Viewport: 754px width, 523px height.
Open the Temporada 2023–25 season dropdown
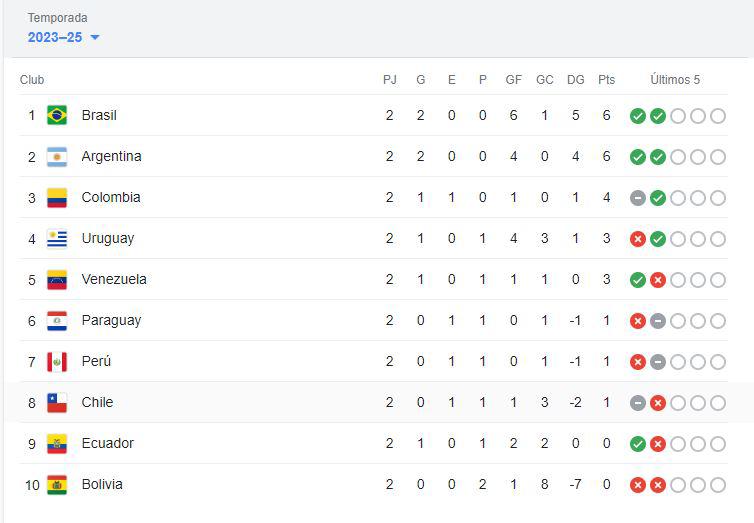(63, 37)
